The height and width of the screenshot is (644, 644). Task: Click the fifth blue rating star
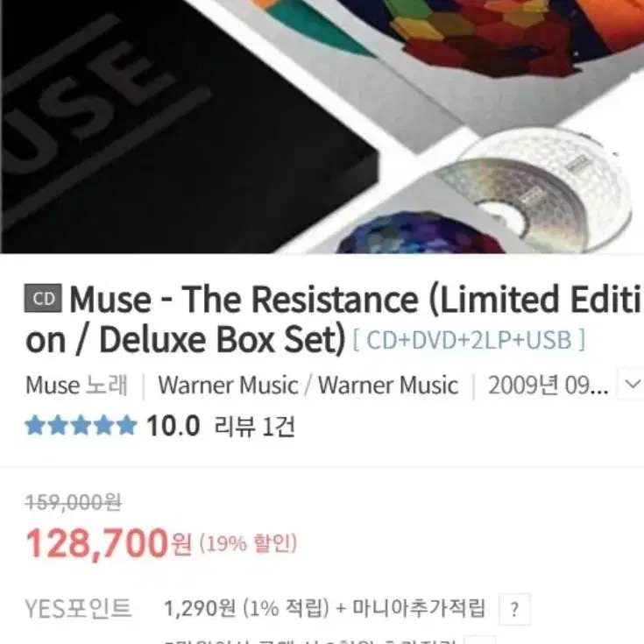(126, 426)
